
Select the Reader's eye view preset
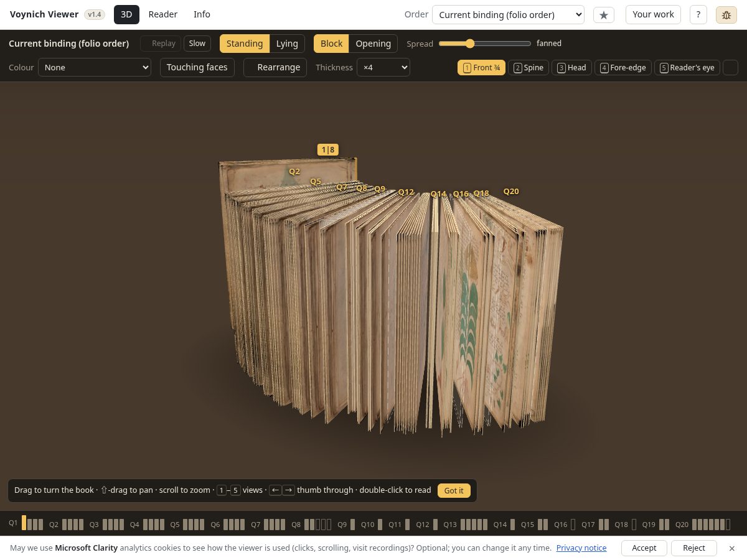(687, 67)
